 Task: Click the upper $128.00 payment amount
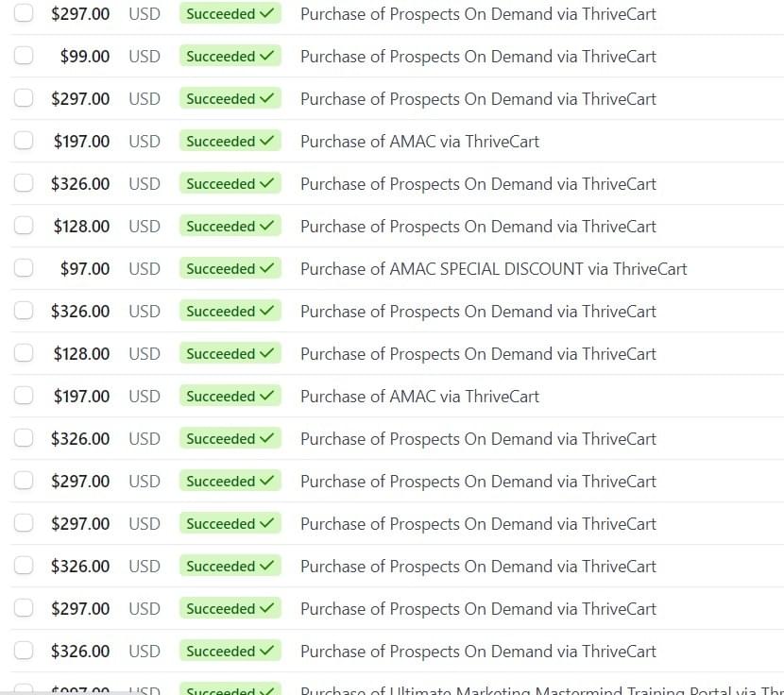click(x=81, y=226)
